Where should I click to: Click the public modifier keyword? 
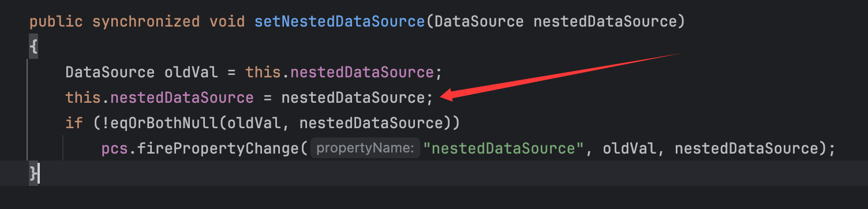tap(56, 22)
